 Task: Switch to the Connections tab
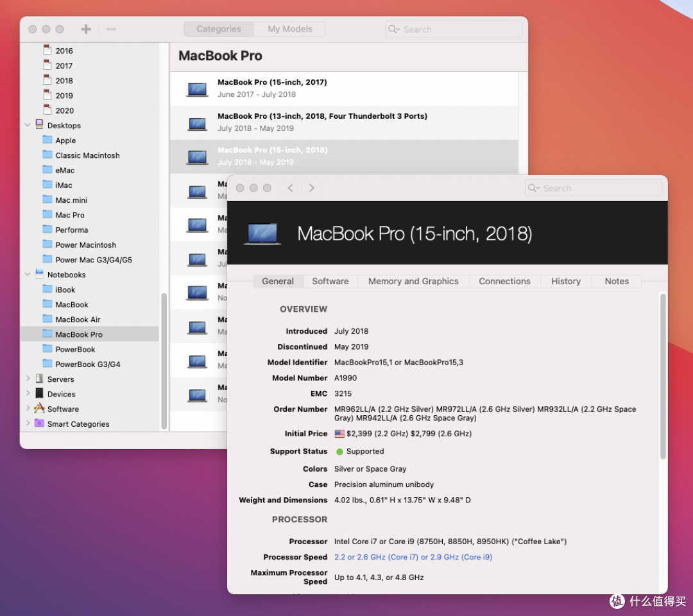click(504, 281)
